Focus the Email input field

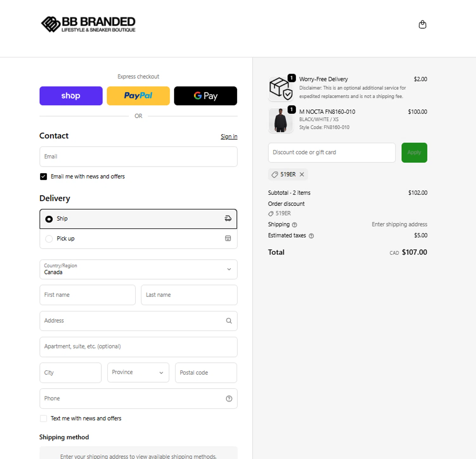point(138,157)
